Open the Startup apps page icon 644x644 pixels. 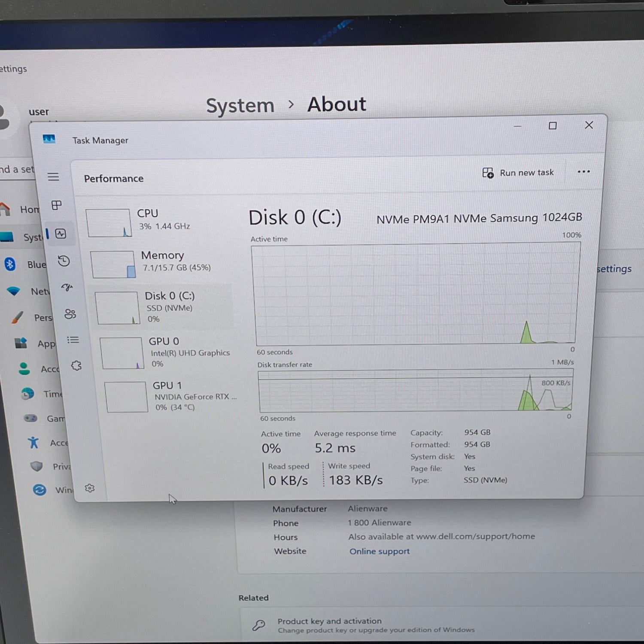click(67, 287)
